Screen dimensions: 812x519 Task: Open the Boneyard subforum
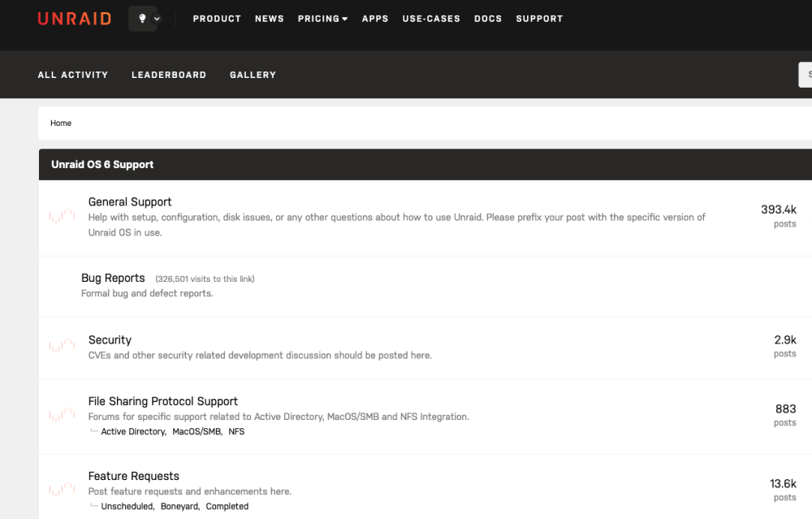click(179, 506)
